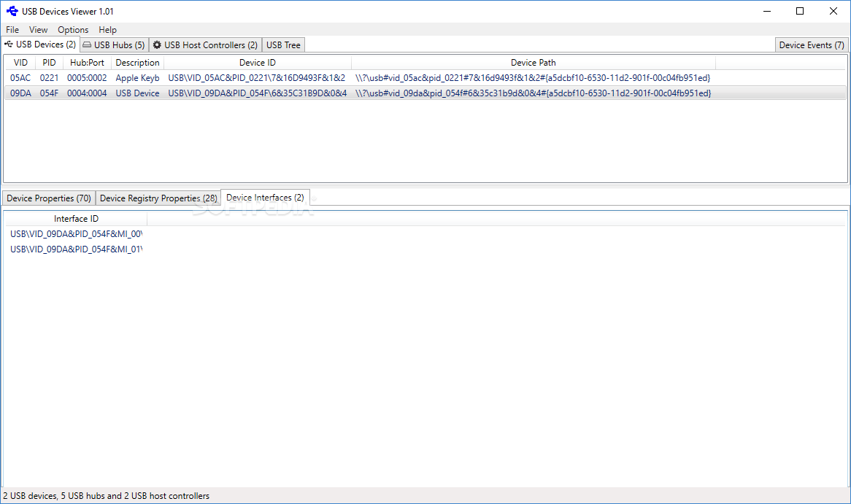The image size is (851, 504).
Task: Switch to the USB Tree tab
Action: click(282, 44)
